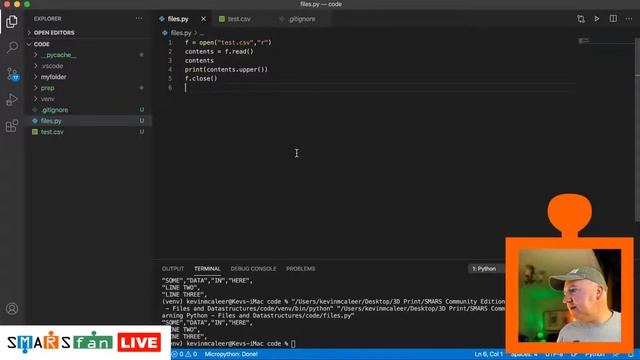Click 'Ln 6, Col 1' in status bar
Viewport: 640px width, 360px height.
tap(489, 354)
